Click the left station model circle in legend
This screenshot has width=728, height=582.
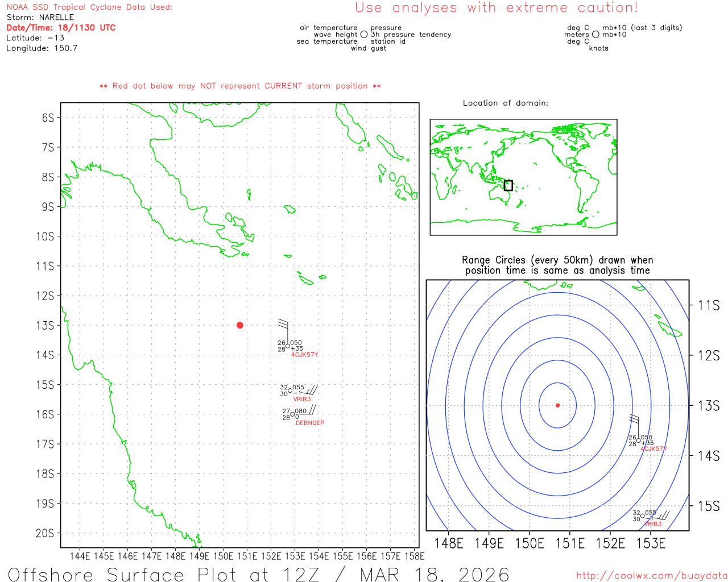coord(364,34)
